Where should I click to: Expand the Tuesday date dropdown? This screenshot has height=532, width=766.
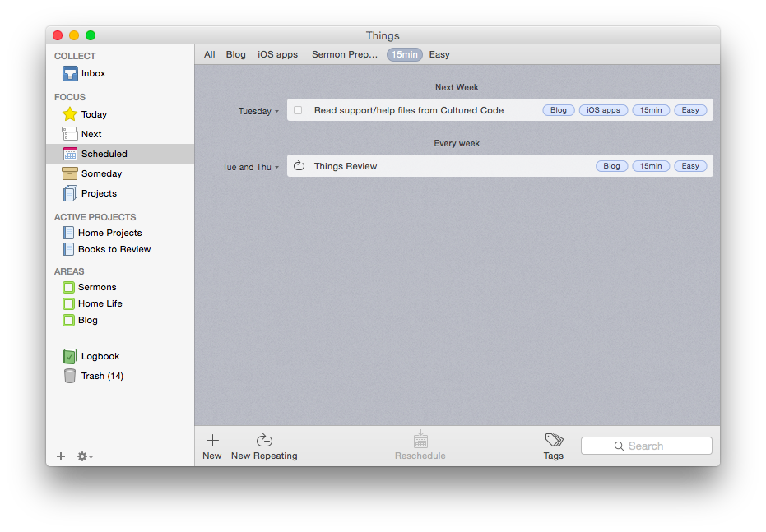[x=258, y=111]
